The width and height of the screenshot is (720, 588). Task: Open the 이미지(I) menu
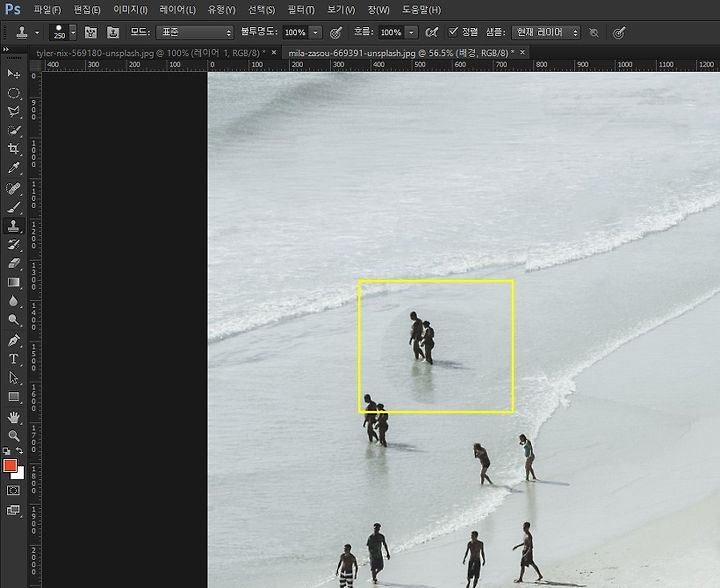tap(130, 10)
